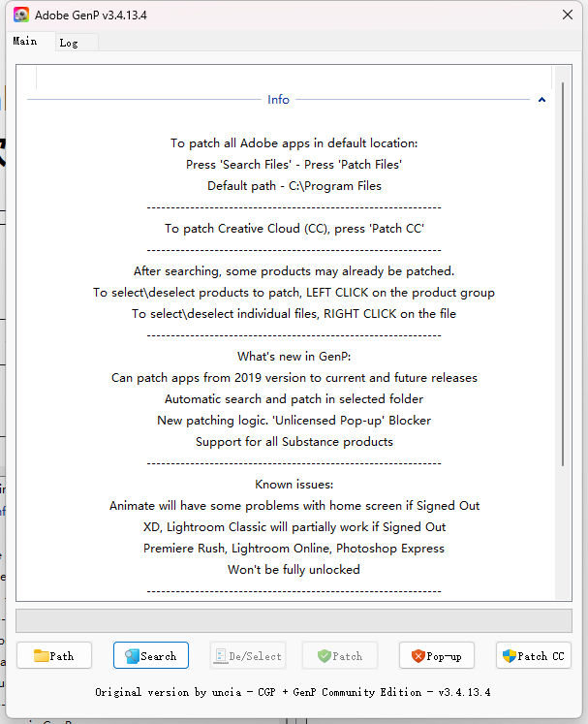The height and width of the screenshot is (724, 588).
Task: Click the Info group header label
Action: pyautogui.click(x=278, y=100)
